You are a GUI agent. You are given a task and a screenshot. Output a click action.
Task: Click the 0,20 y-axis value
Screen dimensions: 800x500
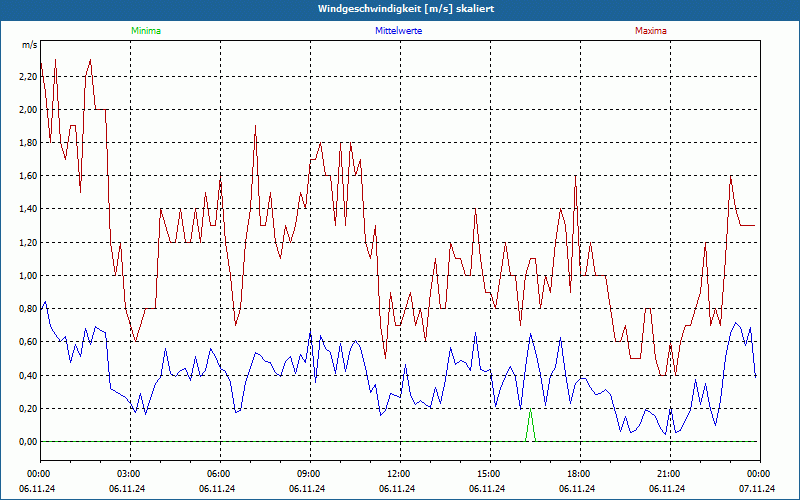click(x=28, y=409)
